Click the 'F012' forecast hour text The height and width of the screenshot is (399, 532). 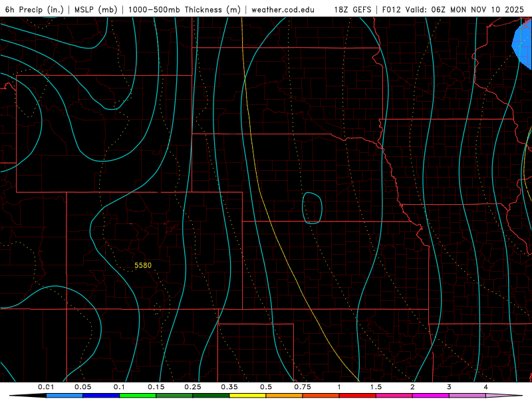click(392, 9)
